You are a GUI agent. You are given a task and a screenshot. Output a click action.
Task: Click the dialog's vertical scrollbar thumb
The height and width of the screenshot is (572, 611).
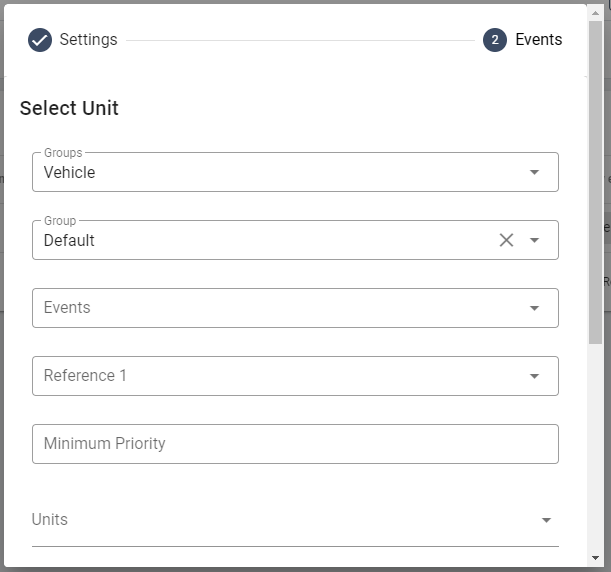[596, 180]
